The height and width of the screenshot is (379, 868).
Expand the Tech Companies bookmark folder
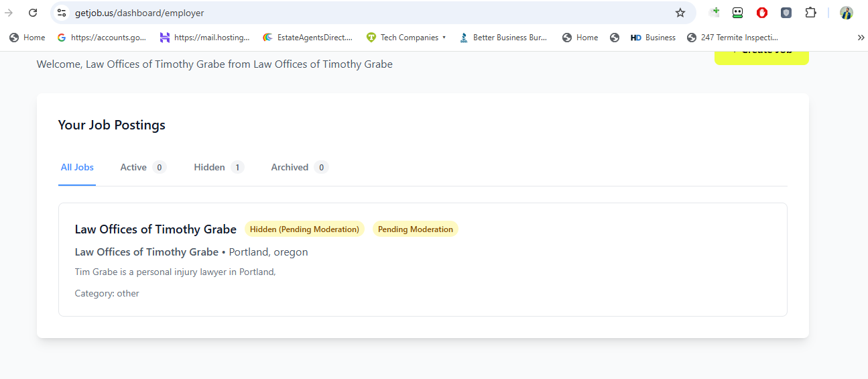pyautogui.click(x=406, y=38)
